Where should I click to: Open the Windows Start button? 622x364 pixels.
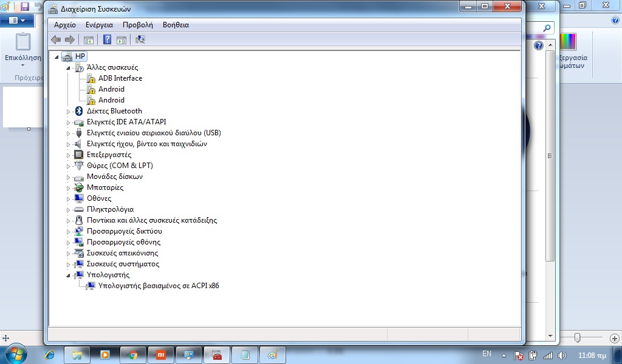click(15, 353)
